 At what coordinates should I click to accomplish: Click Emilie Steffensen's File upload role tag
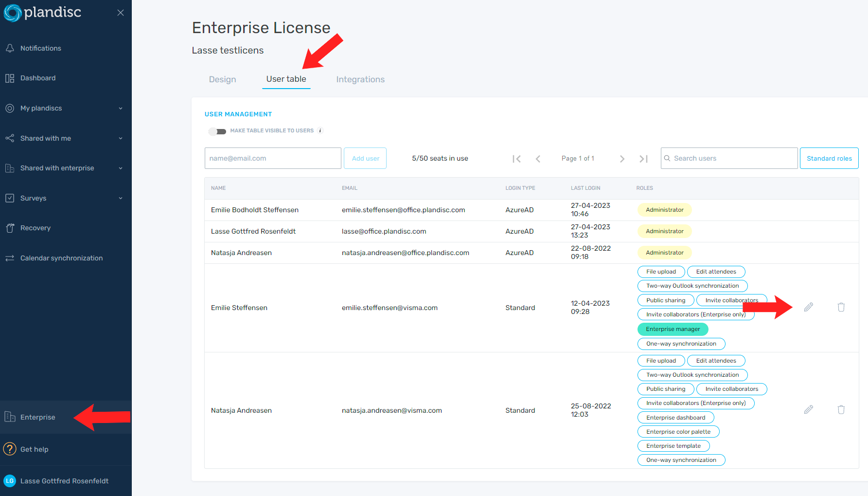click(x=661, y=272)
